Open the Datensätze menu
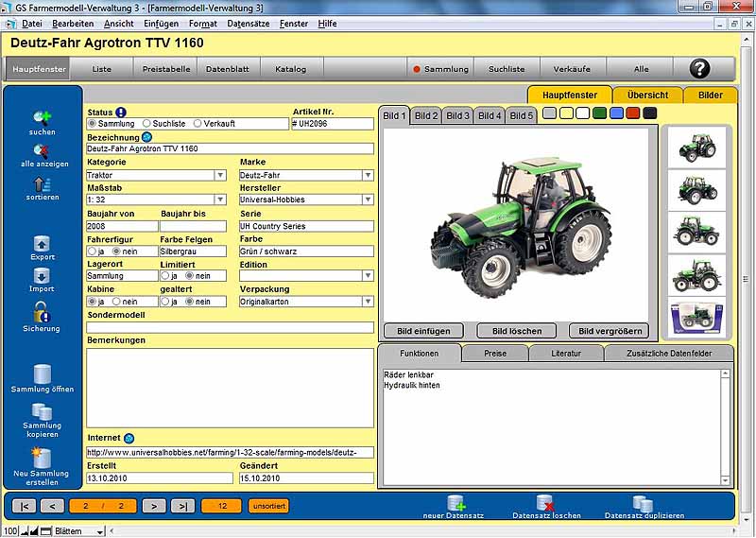Screen dimensions: 756x538 pyautogui.click(x=247, y=23)
